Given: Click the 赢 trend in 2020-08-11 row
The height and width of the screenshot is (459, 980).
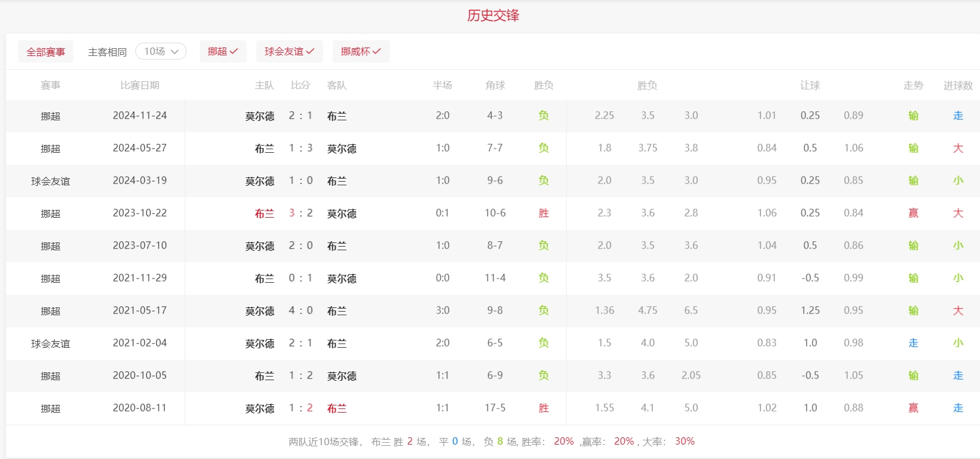Looking at the screenshot, I should [913, 408].
